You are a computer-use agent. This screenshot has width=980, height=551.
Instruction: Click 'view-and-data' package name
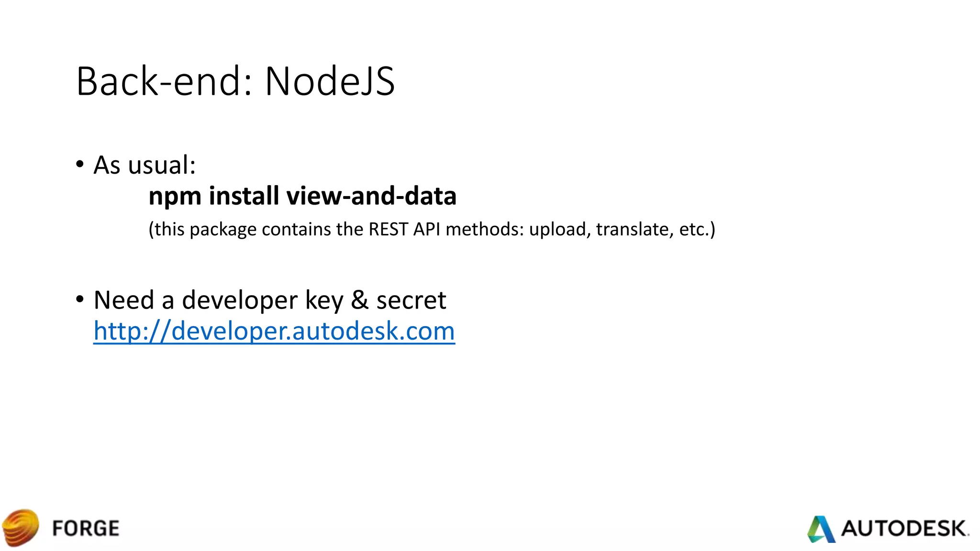click(371, 196)
